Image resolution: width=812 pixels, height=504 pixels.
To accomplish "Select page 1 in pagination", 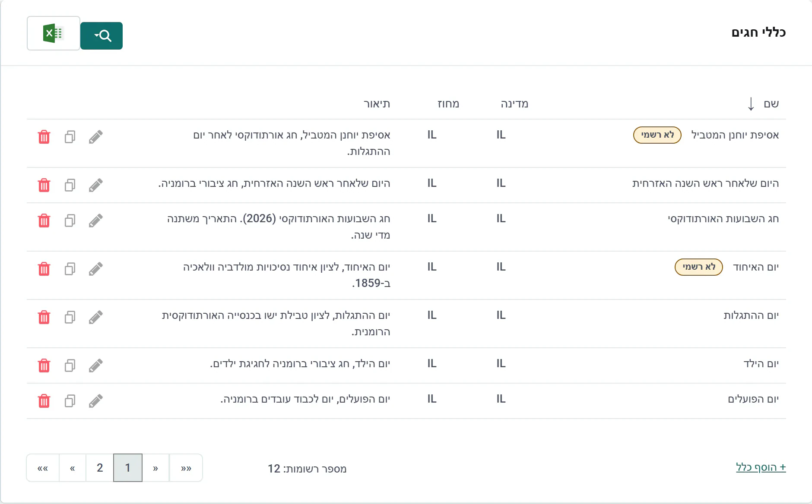I will [x=128, y=468].
